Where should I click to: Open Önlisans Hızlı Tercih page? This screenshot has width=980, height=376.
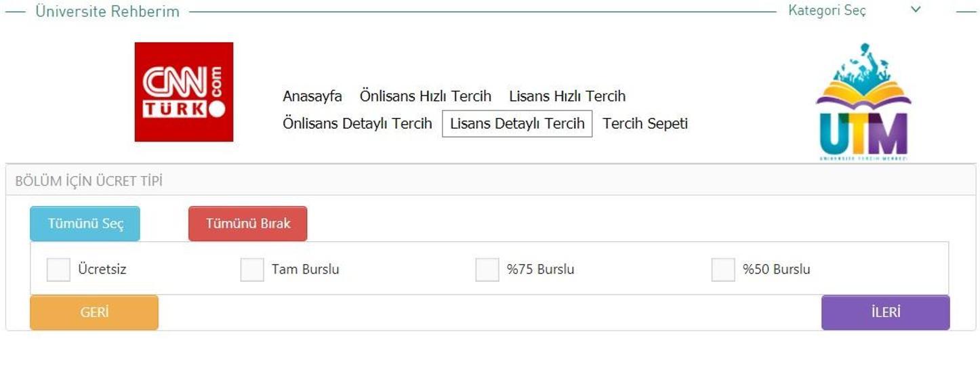tap(425, 96)
